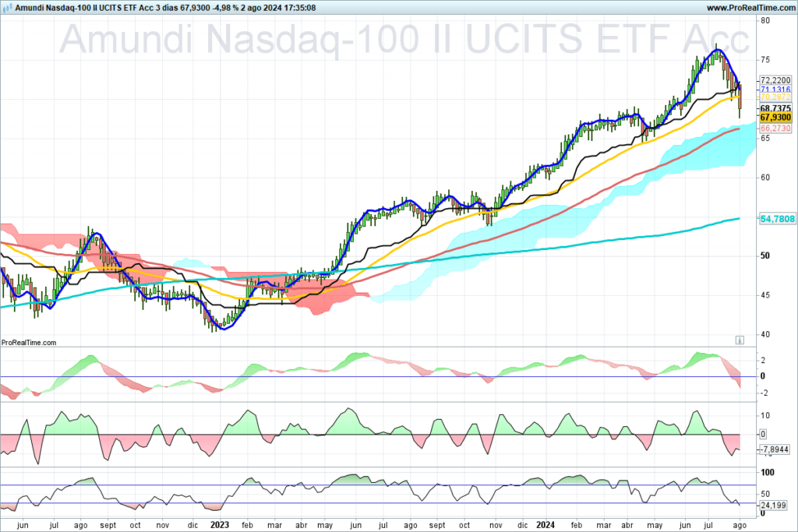The width and height of the screenshot is (798, 532).
Task: Open the chart info icon near ProRealTime.com label
Action: pos(740,340)
